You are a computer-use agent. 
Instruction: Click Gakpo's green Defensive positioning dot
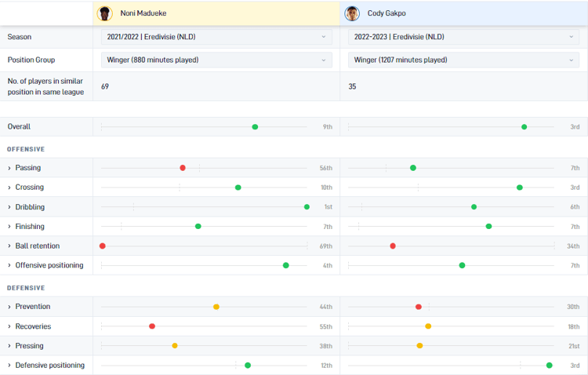tap(550, 366)
